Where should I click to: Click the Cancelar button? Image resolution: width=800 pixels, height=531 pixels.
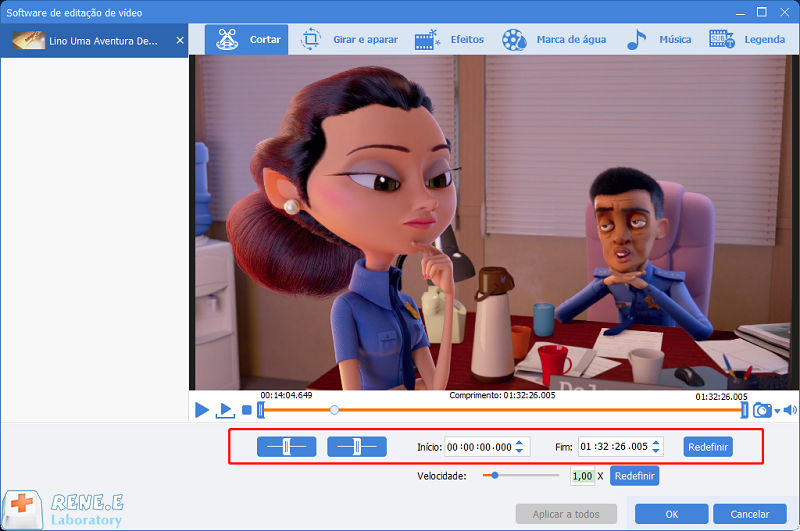point(749,514)
